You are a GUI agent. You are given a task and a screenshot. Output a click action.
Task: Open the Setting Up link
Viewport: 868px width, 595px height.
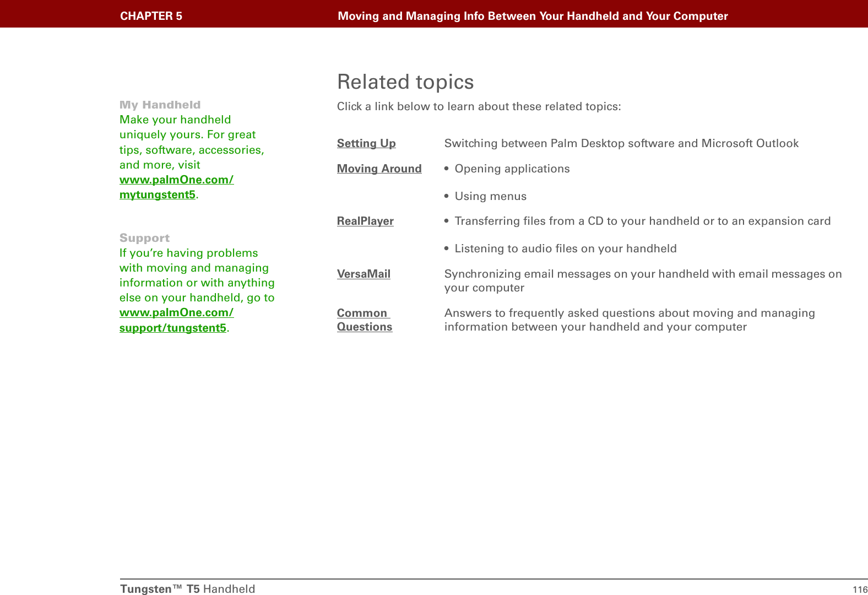(x=366, y=143)
